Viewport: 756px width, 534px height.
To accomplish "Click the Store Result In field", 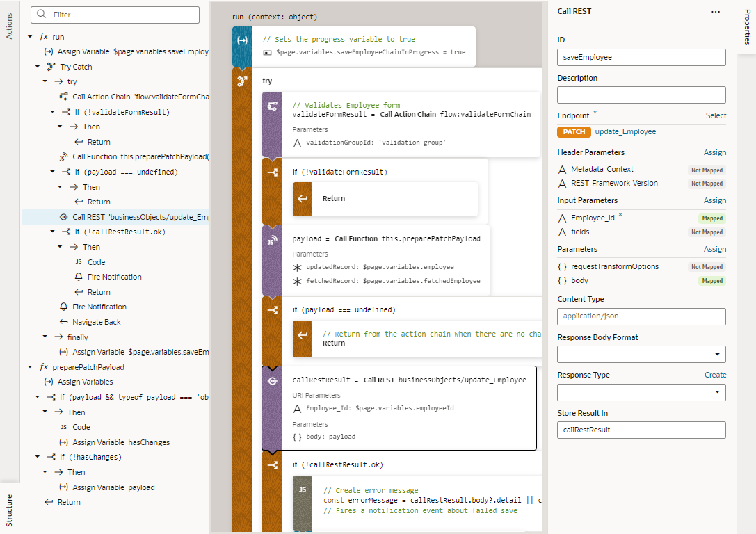I will click(x=641, y=430).
